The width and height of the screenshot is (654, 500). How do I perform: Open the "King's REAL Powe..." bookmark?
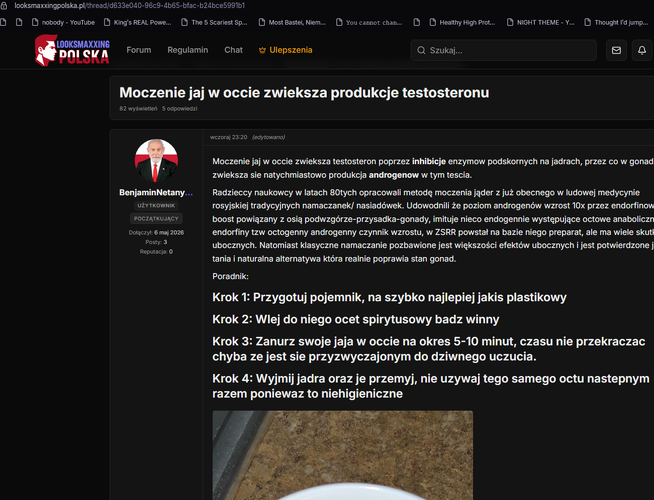138,23
